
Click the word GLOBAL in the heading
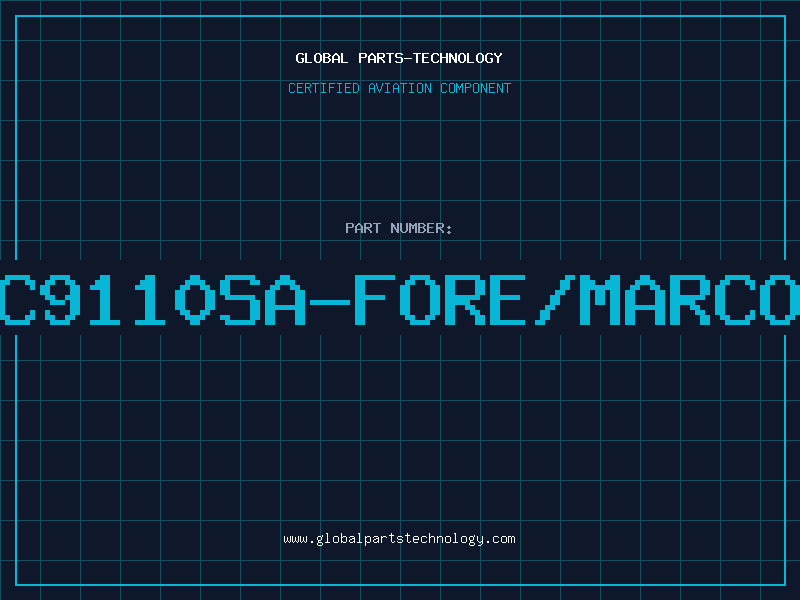[x=322, y=58]
